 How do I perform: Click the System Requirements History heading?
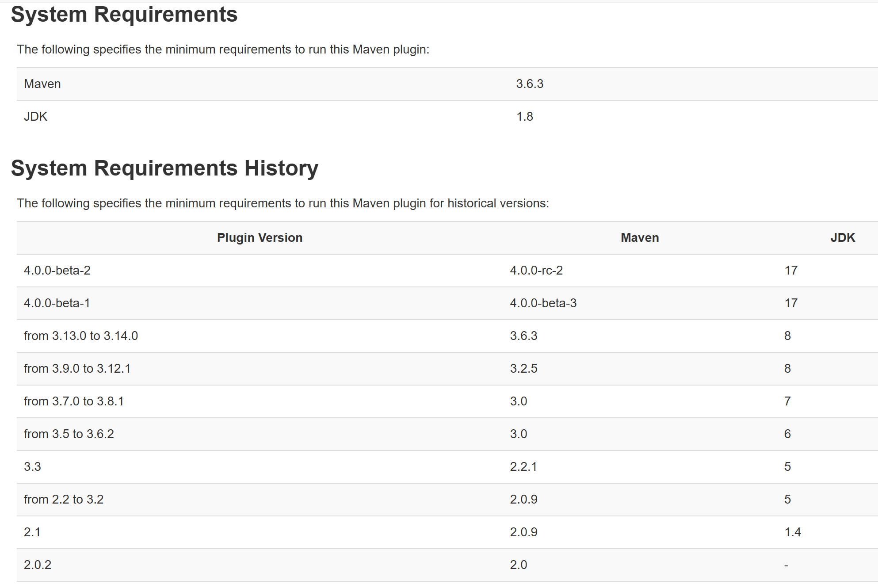164,168
